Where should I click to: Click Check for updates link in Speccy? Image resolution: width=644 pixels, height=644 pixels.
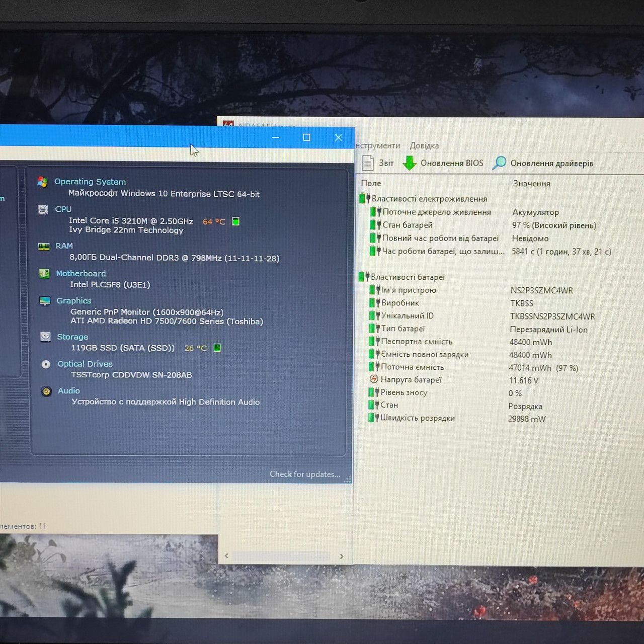[305, 474]
